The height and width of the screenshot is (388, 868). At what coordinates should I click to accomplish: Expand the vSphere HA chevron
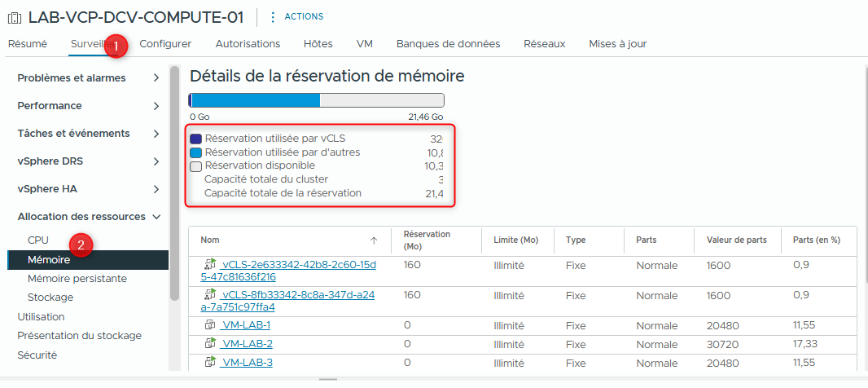[156, 189]
